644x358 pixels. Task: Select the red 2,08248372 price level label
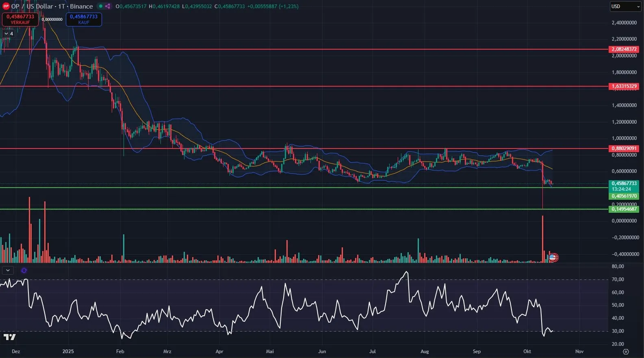click(624, 49)
